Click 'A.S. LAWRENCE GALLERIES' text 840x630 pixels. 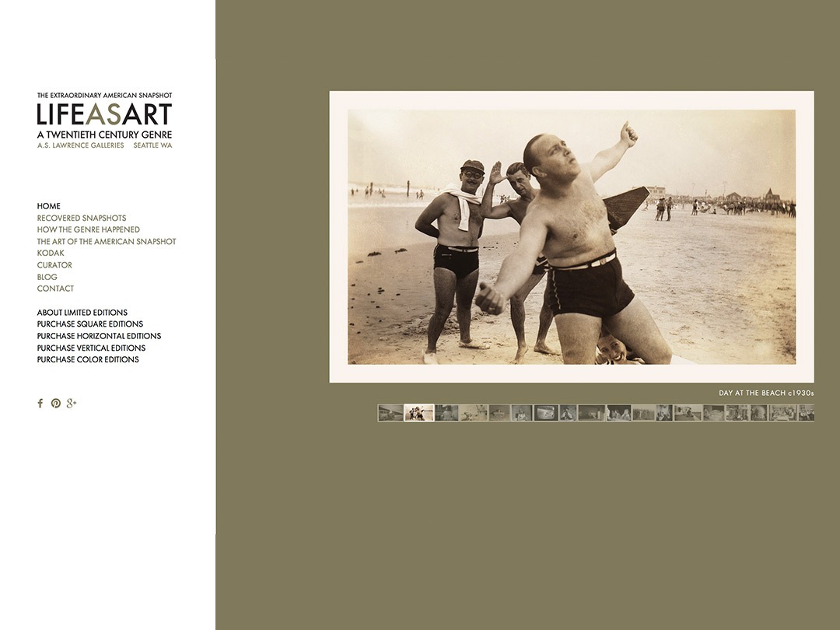tap(80, 145)
